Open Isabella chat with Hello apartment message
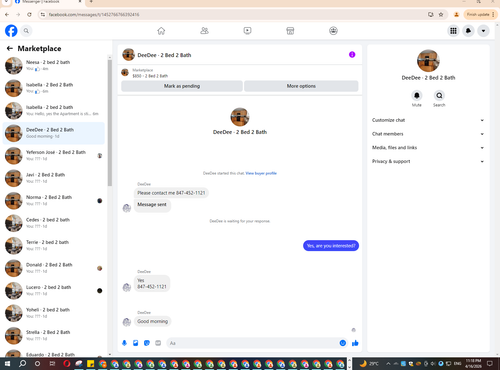 pyautogui.click(x=54, y=111)
